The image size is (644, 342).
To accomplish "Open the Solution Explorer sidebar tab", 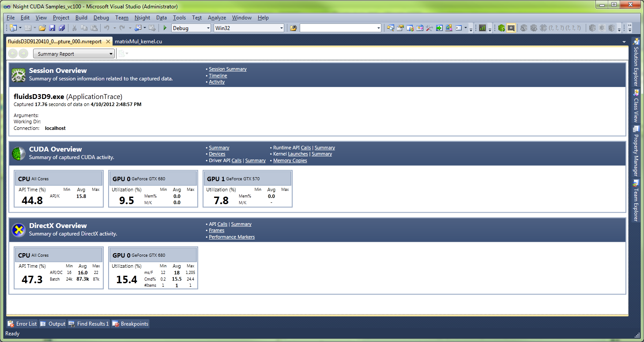I will tap(637, 64).
